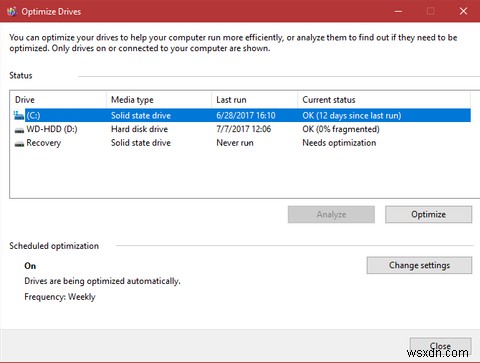Click the 'Needs optimization' status
The image size is (480, 363).
coord(339,143)
